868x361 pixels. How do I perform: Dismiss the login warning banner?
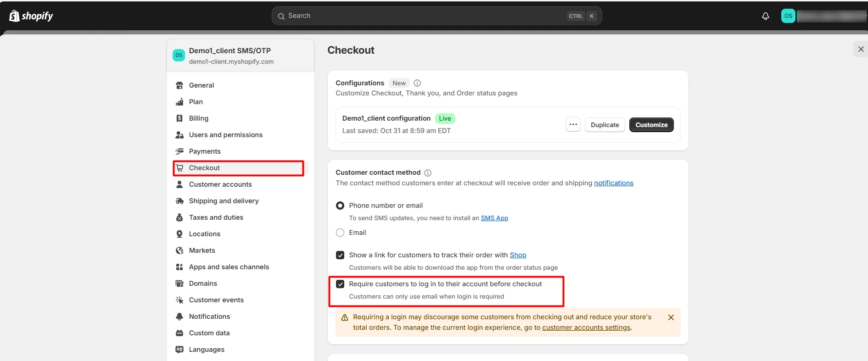[x=671, y=317]
